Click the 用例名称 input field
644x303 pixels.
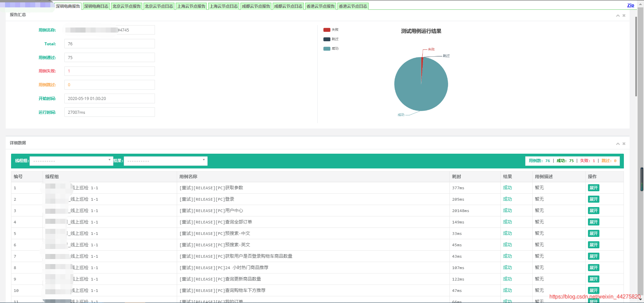(110, 30)
